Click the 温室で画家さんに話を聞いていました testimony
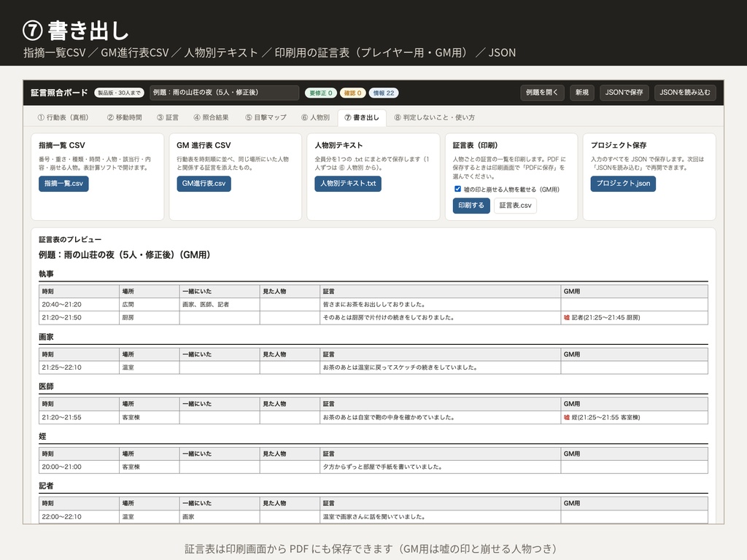The width and height of the screenshot is (747, 560). tap(374, 517)
